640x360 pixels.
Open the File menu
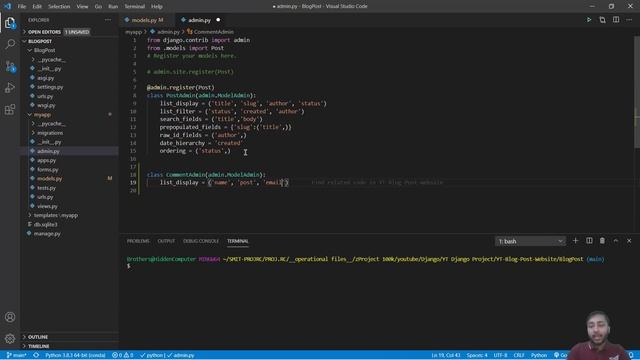(x=22, y=6)
